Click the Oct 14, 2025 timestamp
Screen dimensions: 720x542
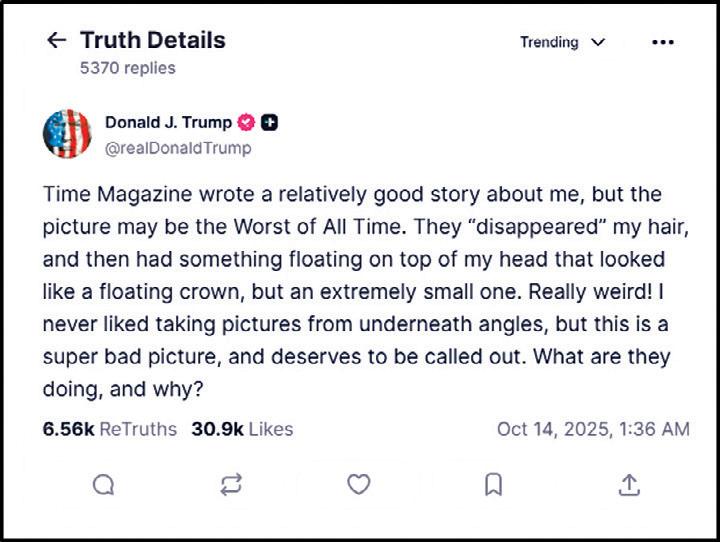(593, 429)
